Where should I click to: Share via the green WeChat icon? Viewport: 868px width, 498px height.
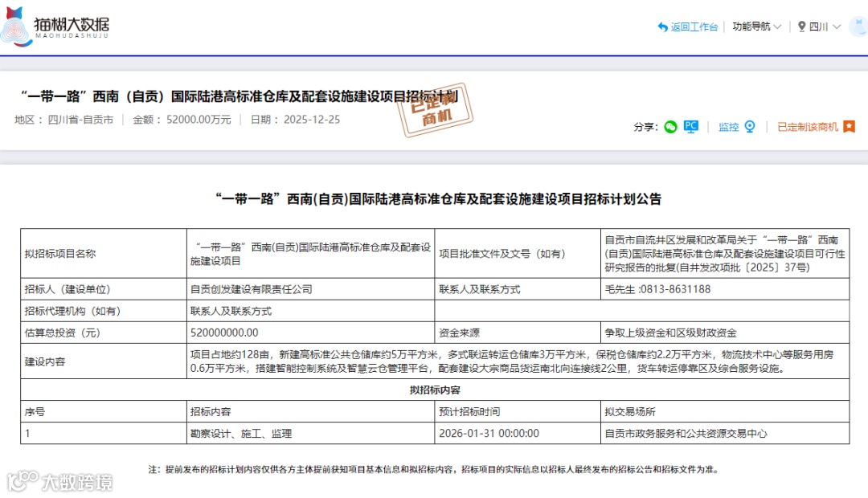click(x=670, y=127)
